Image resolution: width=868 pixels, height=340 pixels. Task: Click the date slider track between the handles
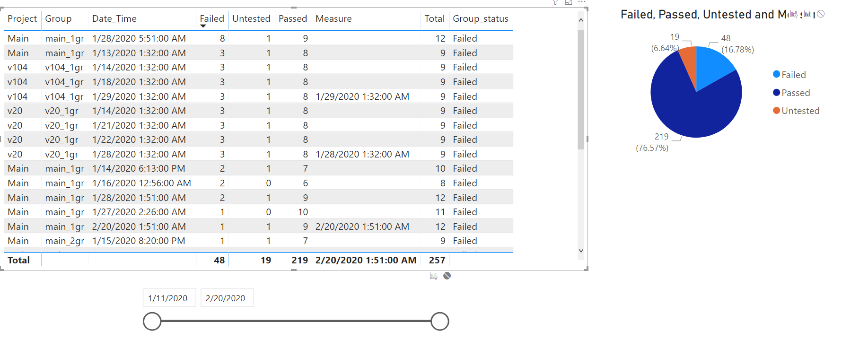296,321
